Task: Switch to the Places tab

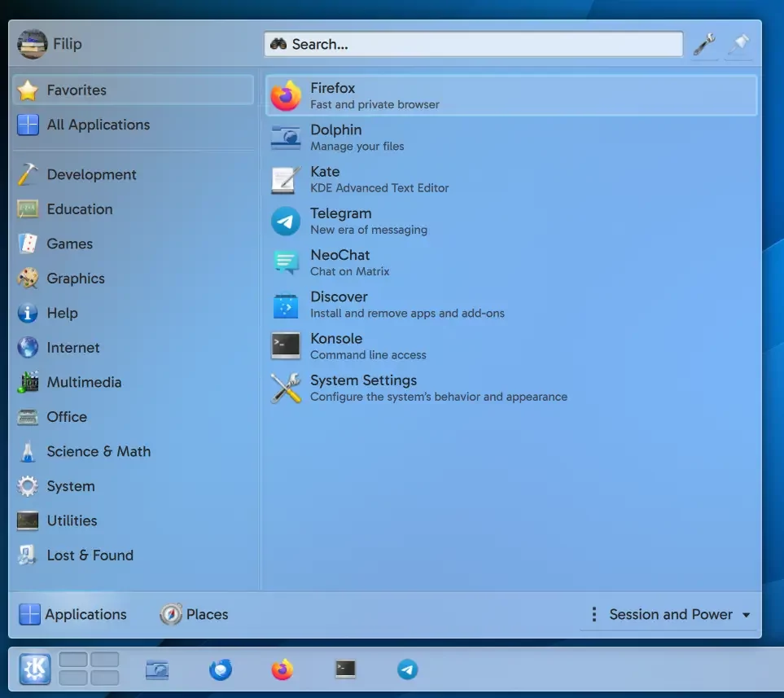Action: pyautogui.click(x=195, y=615)
